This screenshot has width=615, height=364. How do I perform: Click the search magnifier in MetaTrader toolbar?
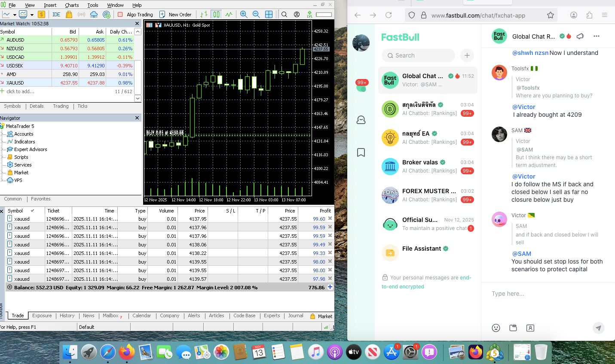[284, 14]
